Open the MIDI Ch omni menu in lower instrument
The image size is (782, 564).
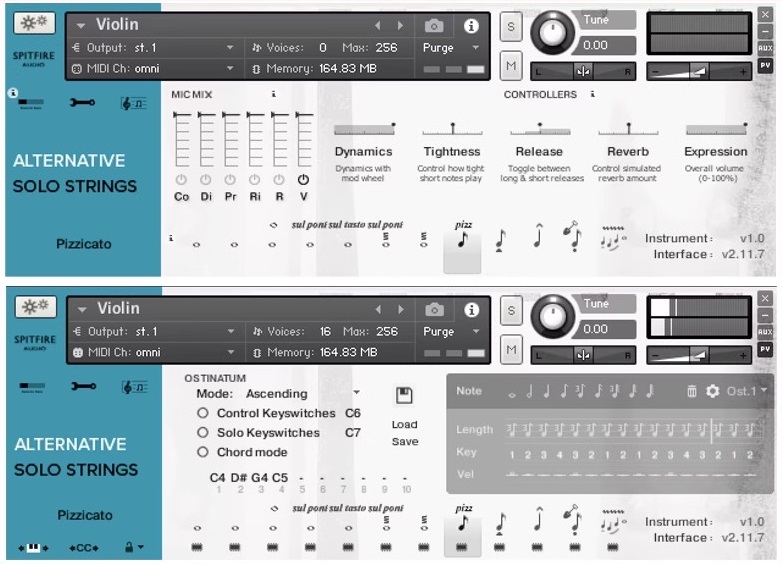click(154, 352)
